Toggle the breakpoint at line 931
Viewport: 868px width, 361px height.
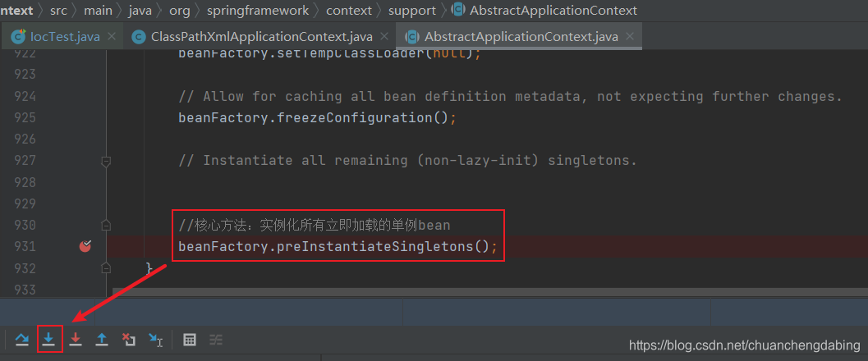(x=85, y=247)
